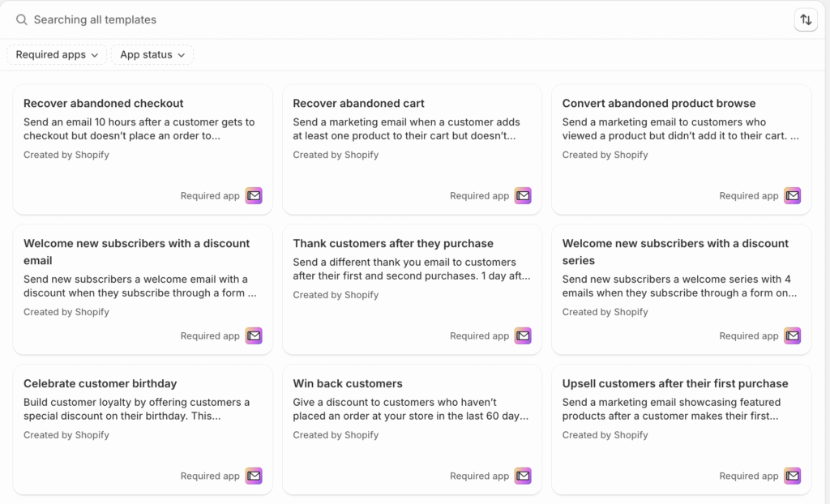Screen dimensions: 830x504
Task: Click email app icon on Win back customers
Action: click(523, 476)
